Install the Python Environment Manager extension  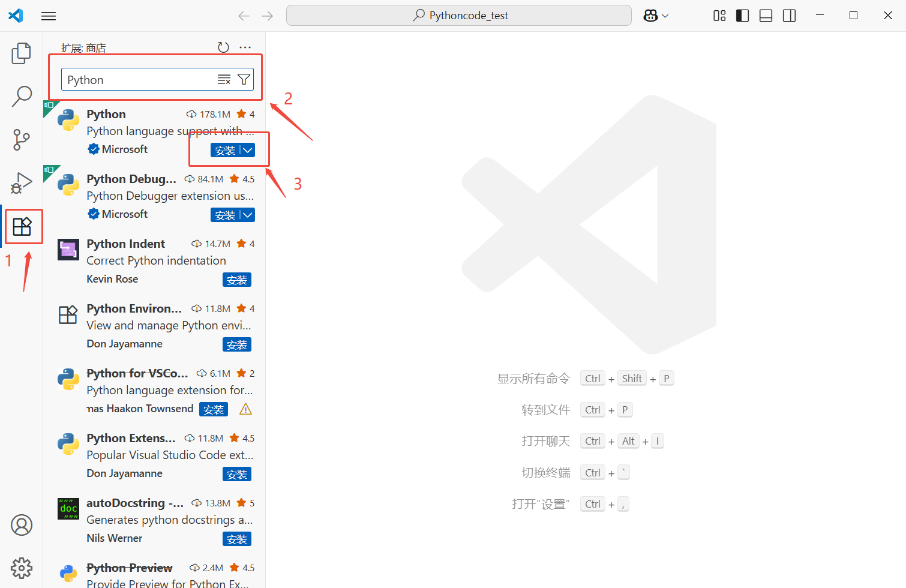pyautogui.click(x=237, y=344)
